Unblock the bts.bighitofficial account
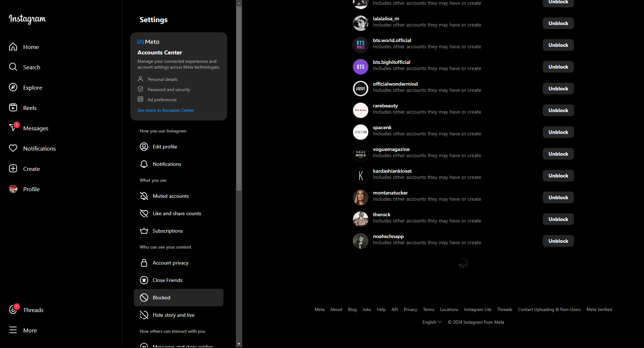Screen dimensions: 644x348 click(x=558, y=67)
